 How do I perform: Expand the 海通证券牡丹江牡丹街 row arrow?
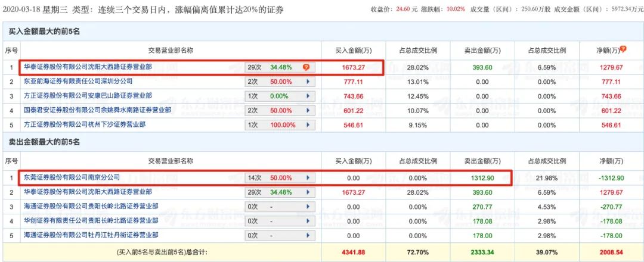point(308,235)
